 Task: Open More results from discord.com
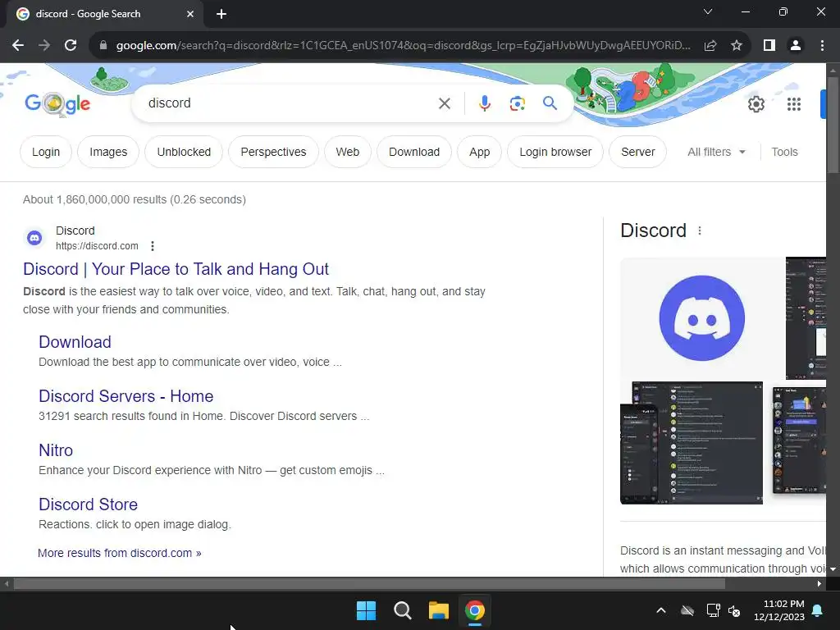120,553
